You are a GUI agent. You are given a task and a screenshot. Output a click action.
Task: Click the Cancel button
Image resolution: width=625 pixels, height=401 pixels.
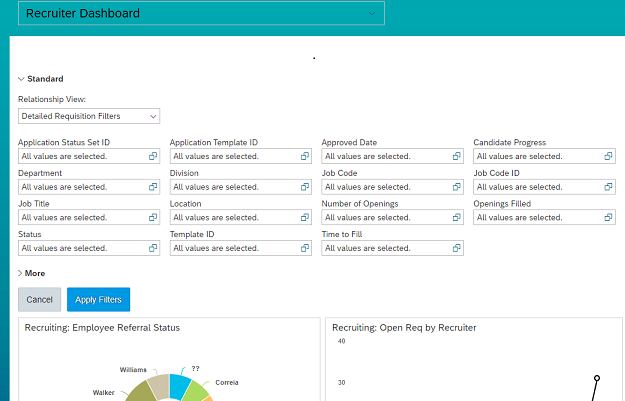point(39,299)
